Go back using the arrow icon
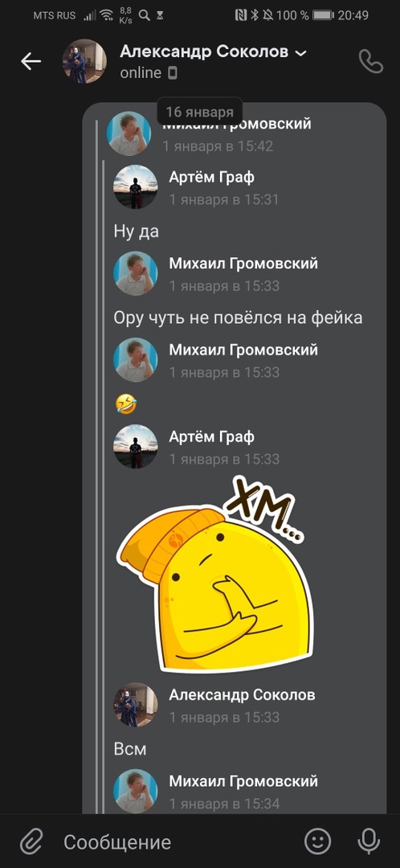The image size is (400, 868). (31, 61)
